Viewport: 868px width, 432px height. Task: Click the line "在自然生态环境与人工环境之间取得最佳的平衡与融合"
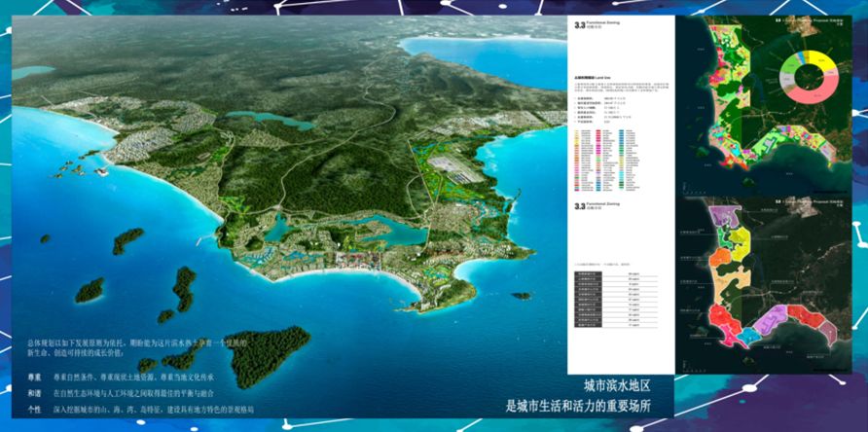[x=133, y=393]
